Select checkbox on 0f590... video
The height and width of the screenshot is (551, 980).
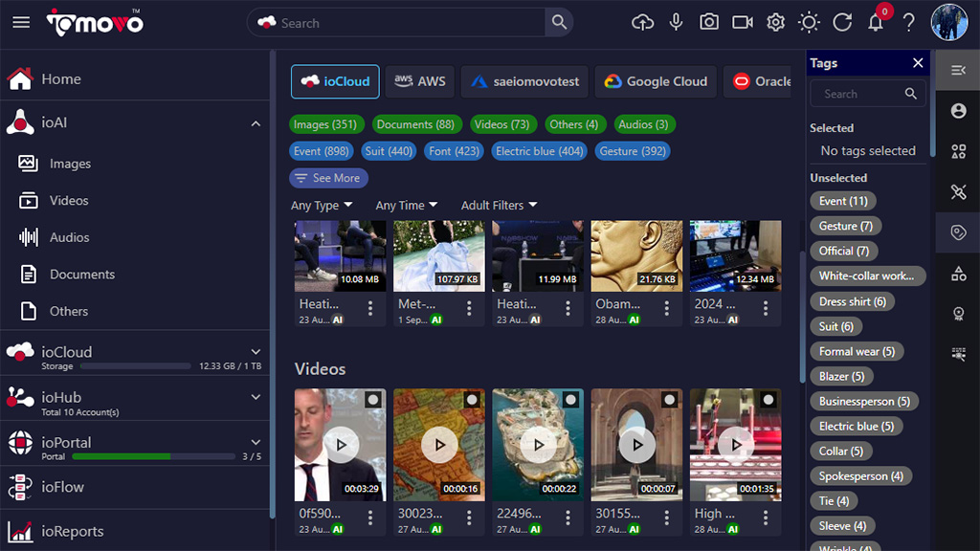pos(373,400)
